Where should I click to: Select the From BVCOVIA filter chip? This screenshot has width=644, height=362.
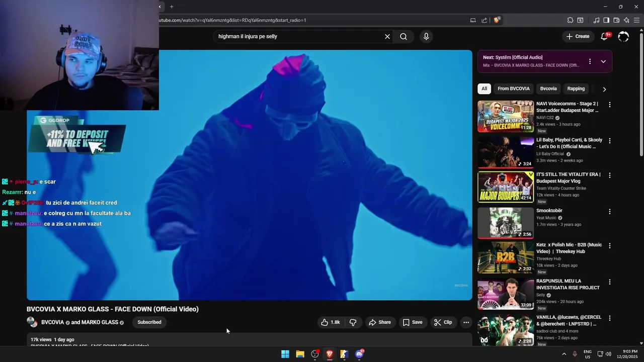tap(514, 88)
